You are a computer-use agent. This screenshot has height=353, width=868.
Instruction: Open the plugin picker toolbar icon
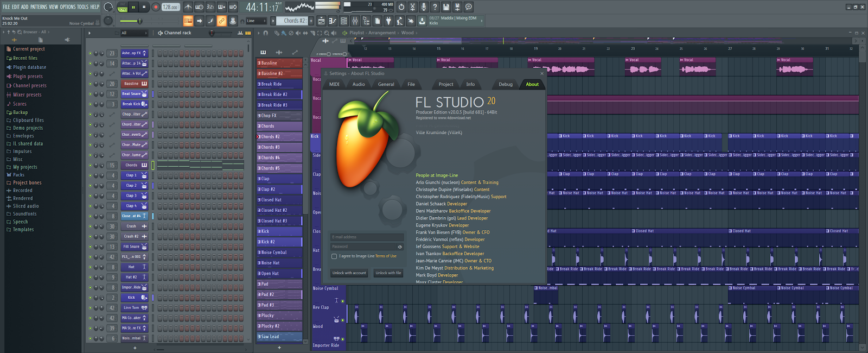(388, 21)
